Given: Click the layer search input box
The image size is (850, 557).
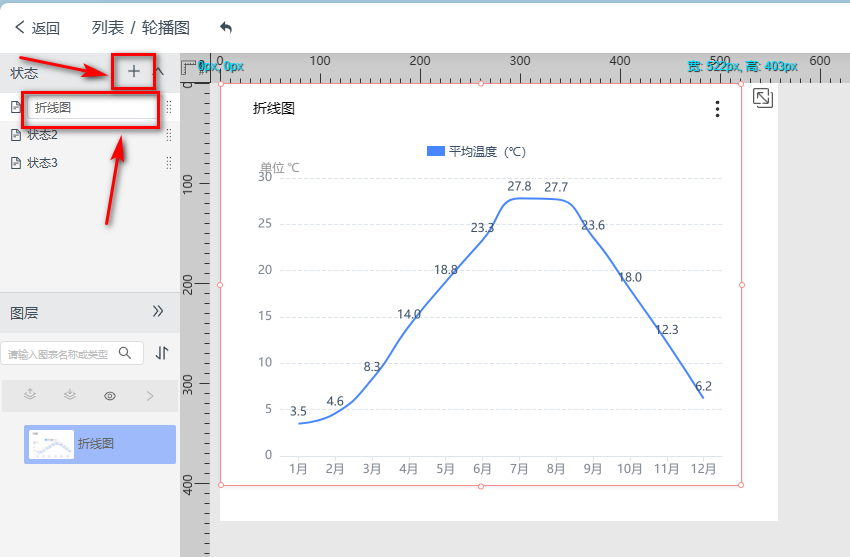Looking at the screenshot, I should 58,353.
